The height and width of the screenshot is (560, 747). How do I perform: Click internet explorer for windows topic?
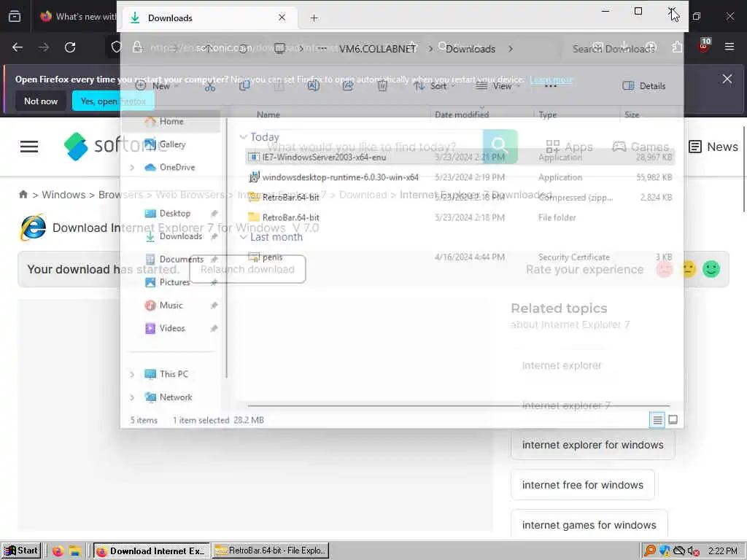pos(592,445)
